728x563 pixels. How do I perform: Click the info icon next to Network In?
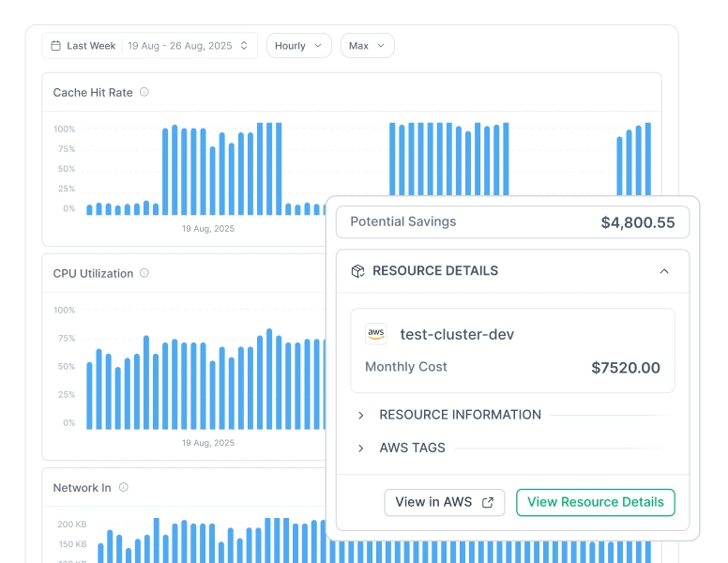(124, 487)
